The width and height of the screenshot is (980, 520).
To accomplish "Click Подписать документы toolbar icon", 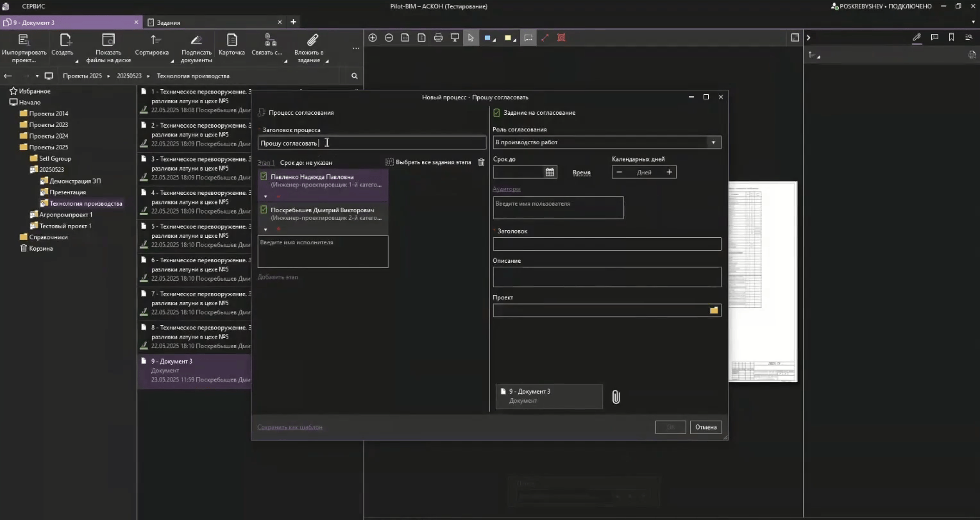I will pyautogui.click(x=196, y=41).
